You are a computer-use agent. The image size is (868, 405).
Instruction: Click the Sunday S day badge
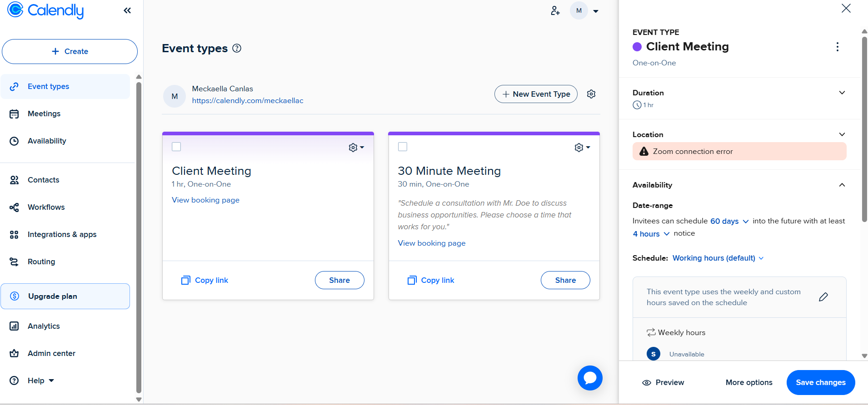click(653, 354)
